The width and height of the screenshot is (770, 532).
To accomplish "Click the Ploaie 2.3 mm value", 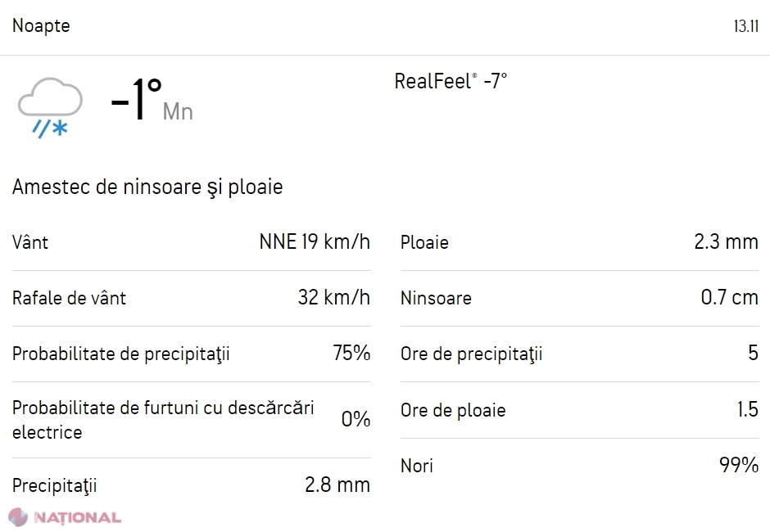I will [x=727, y=242].
